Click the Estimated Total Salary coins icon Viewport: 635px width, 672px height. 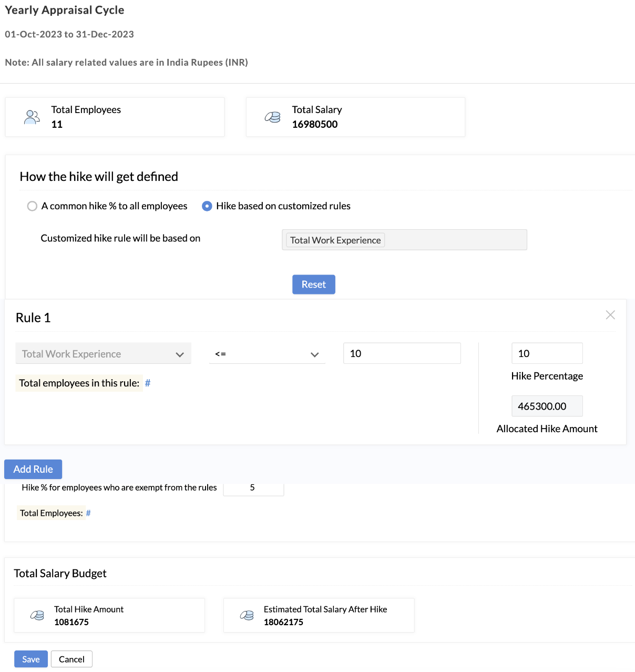247,615
